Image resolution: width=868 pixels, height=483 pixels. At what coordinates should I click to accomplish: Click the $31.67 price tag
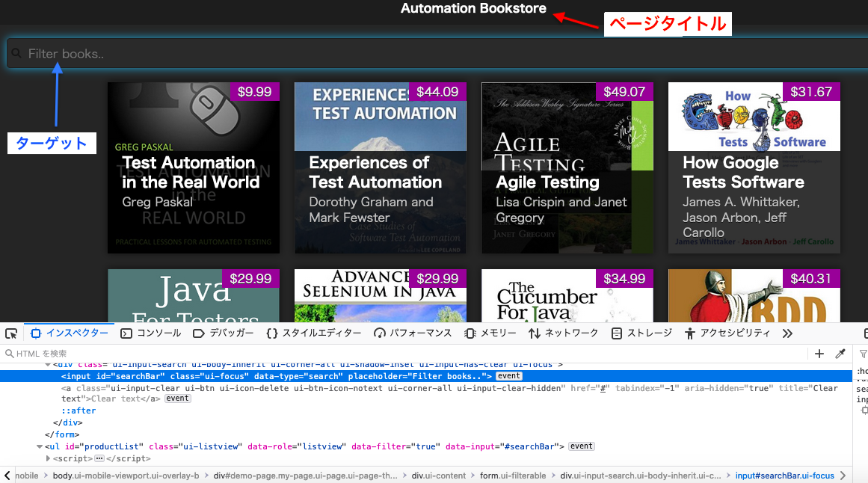[x=811, y=92]
